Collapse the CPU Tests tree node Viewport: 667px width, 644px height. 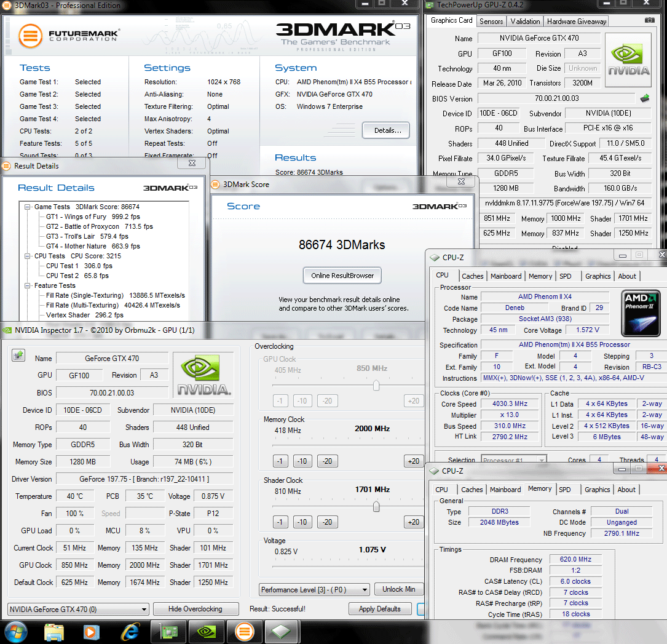click(x=27, y=256)
